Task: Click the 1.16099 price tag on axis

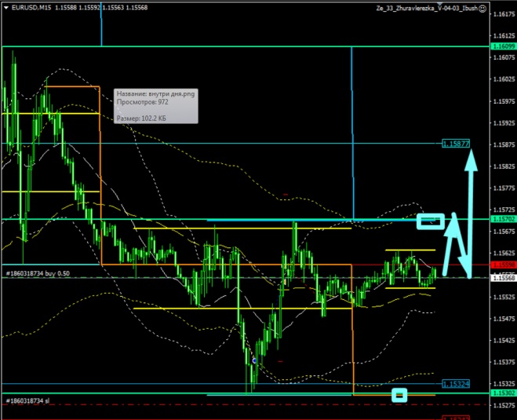Action: (x=502, y=47)
